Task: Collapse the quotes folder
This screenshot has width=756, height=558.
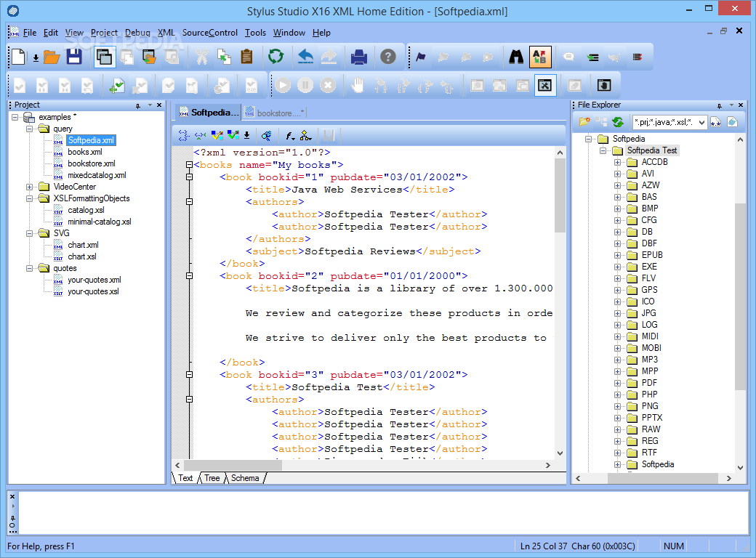Action: [29, 268]
